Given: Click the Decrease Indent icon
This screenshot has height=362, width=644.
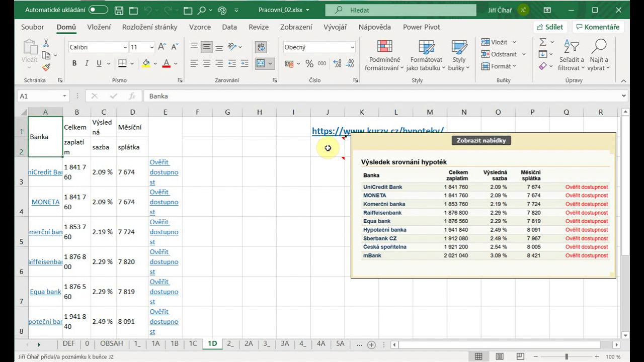Looking at the screenshot, I should point(232,63).
